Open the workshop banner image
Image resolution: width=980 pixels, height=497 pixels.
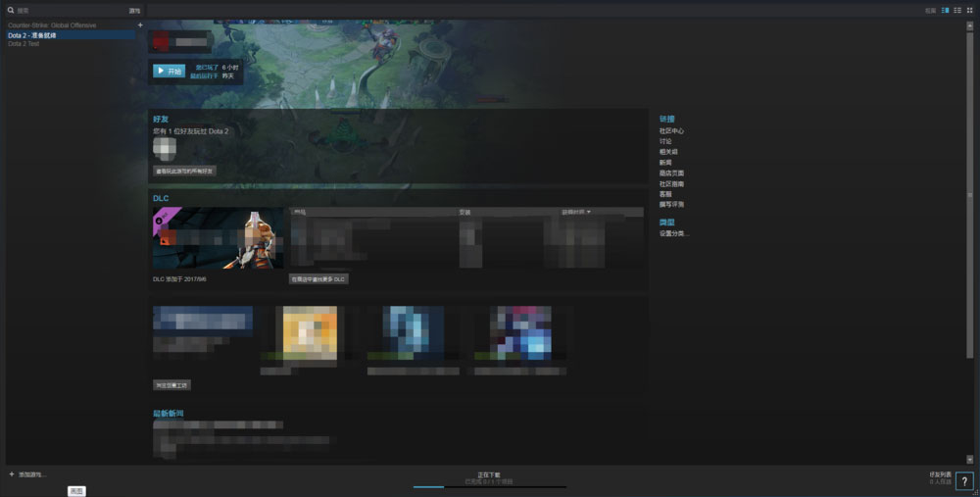pyautogui.click(x=203, y=322)
